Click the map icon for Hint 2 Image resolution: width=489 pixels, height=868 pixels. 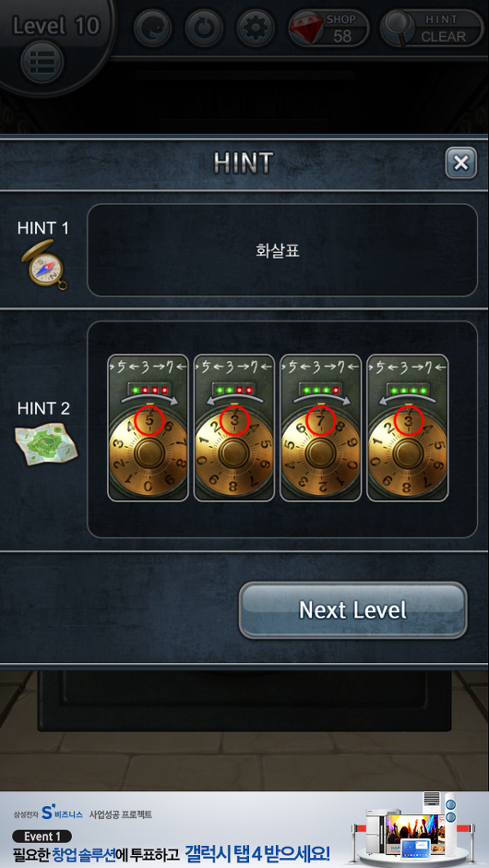pos(46,444)
